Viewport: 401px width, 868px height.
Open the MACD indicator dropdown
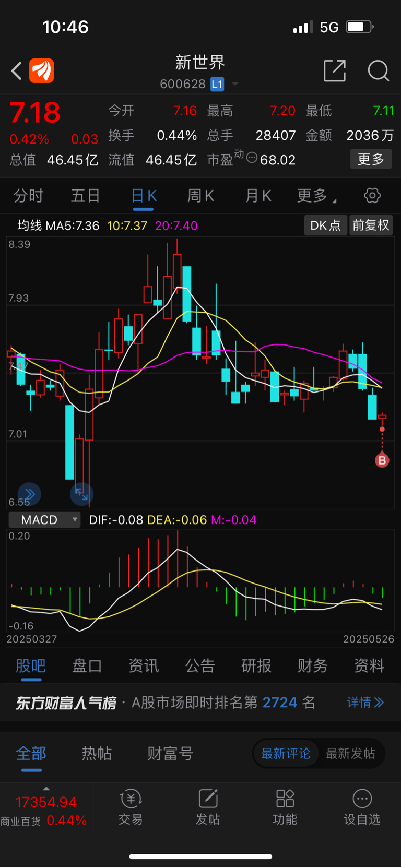click(45, 520)
